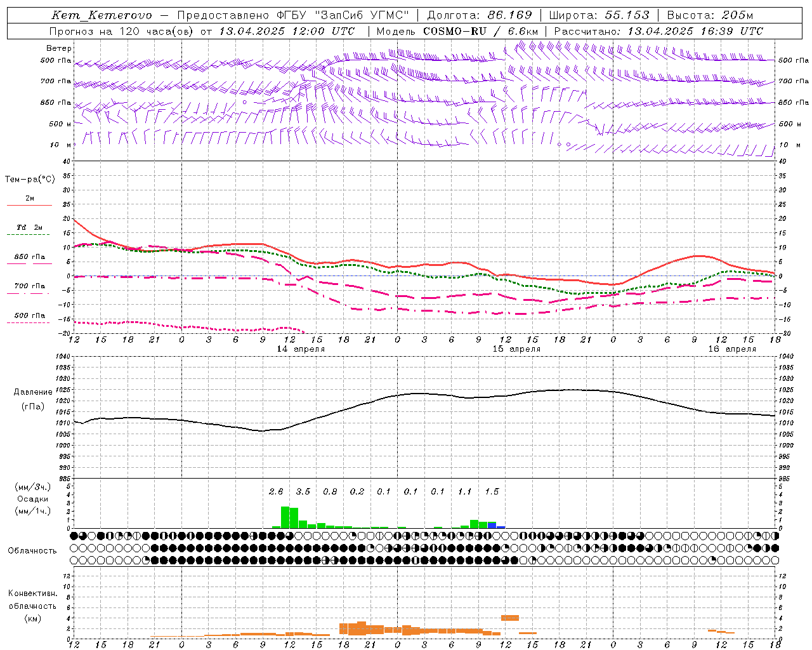Click the (мм/1ч.) precipitation unit label
812x650 pixels.
point(33,511)
